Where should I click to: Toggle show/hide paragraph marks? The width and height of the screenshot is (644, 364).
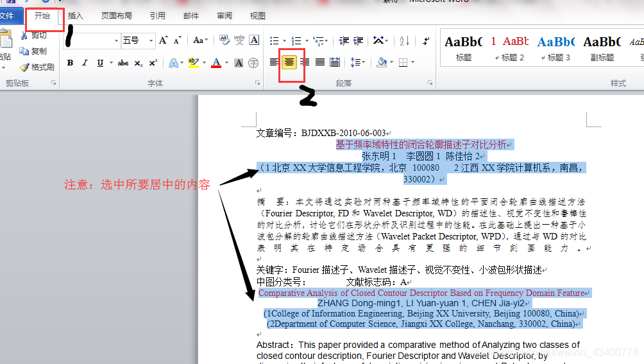pyautogui.click(x=426, y=40)
